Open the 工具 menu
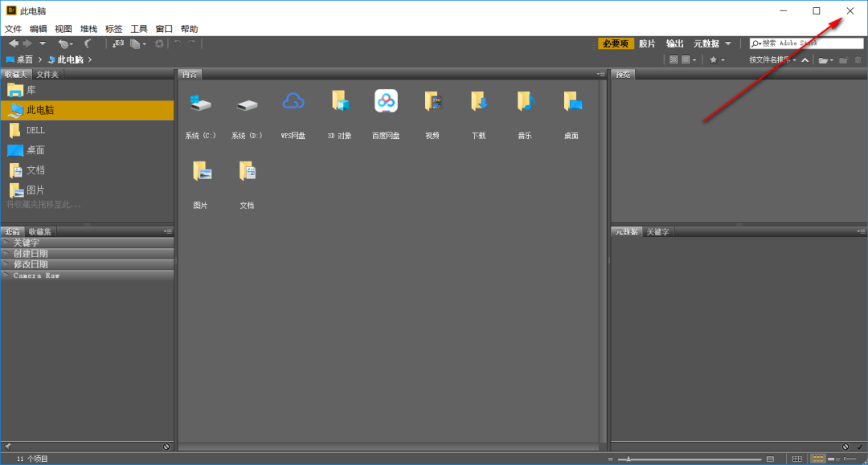The image size is (868, 465). coord(138,28)
